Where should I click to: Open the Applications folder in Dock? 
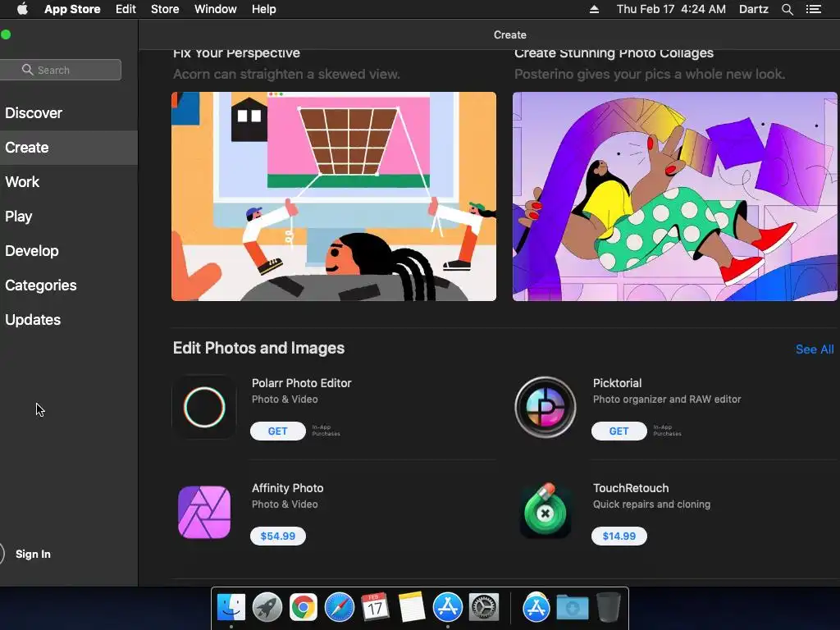pos(536,608)
